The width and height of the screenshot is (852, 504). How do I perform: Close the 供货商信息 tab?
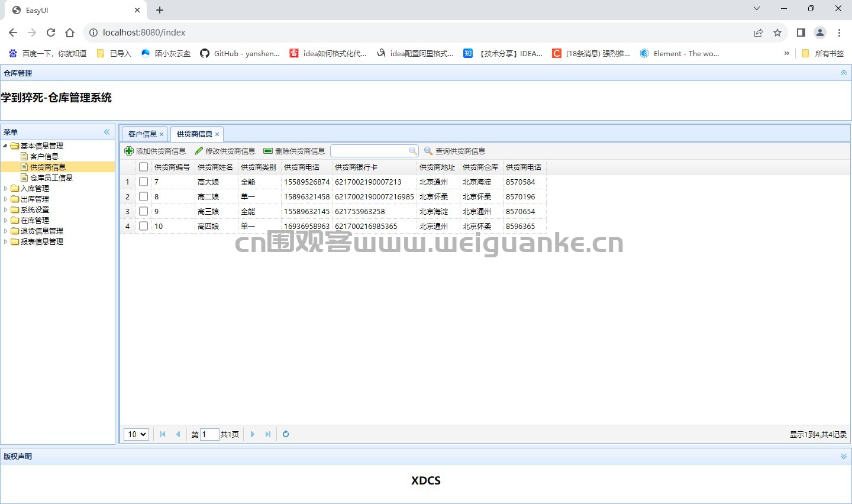217,134
